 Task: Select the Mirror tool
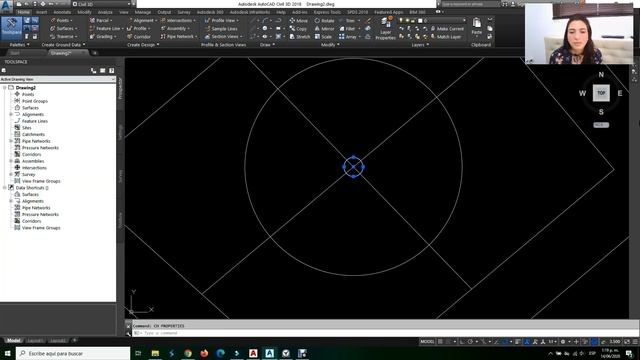point(324,29)
